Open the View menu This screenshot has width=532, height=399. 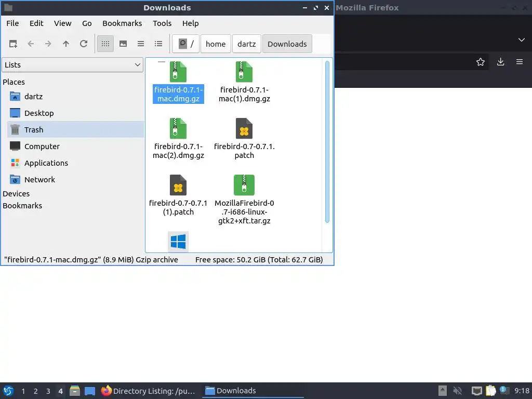(x=62, y=23)
